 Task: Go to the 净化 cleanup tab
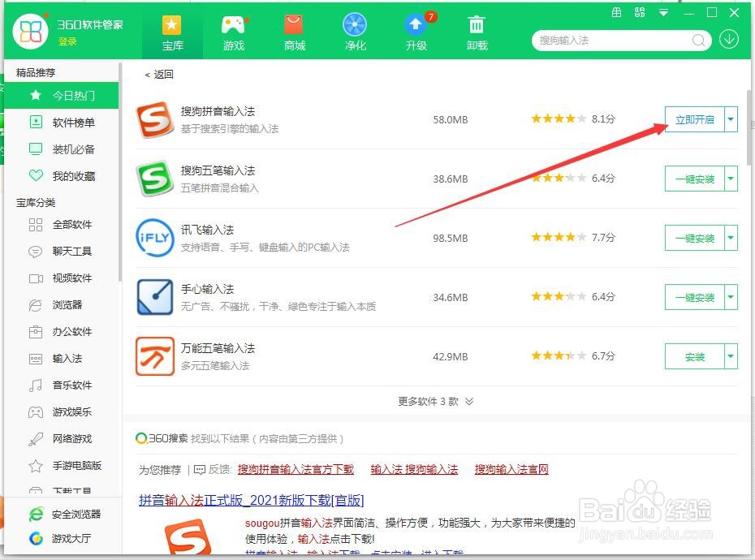pos(355,32)
